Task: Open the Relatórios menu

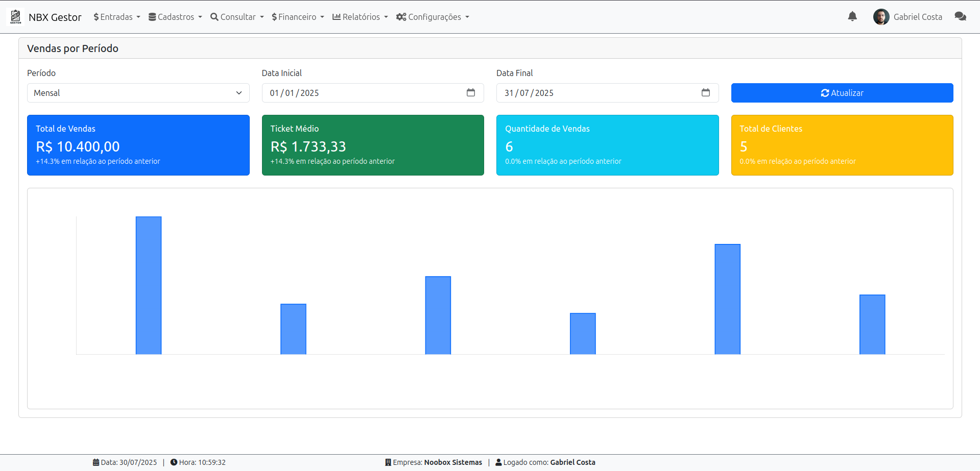Action: [360, 17]
